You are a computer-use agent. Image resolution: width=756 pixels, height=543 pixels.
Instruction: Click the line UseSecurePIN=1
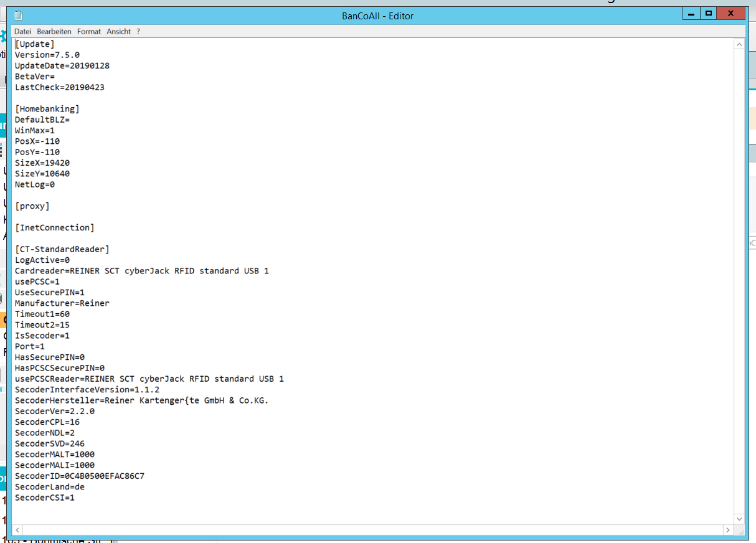click(50, 292)
